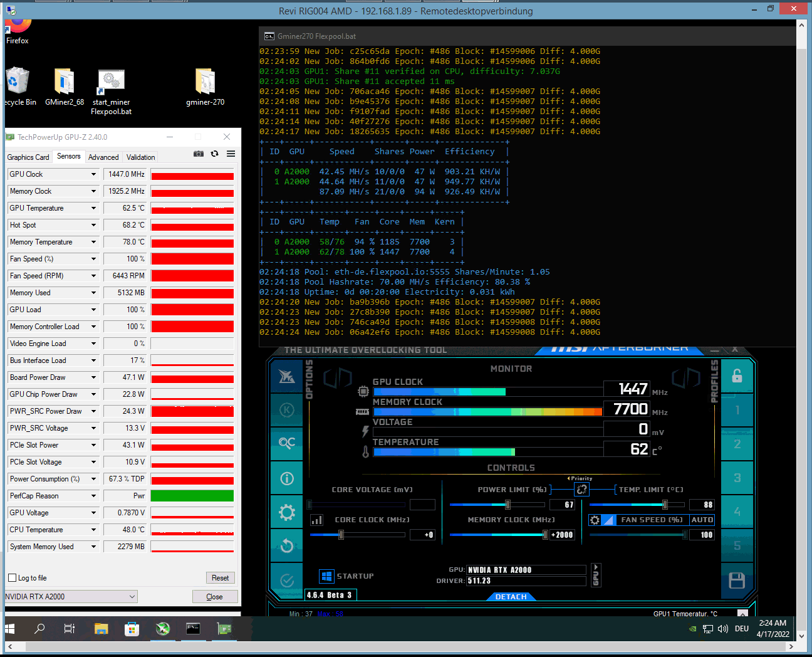Open the GMiner2_68 desktop folder
812x657 pixels.
tap(65, 87)
